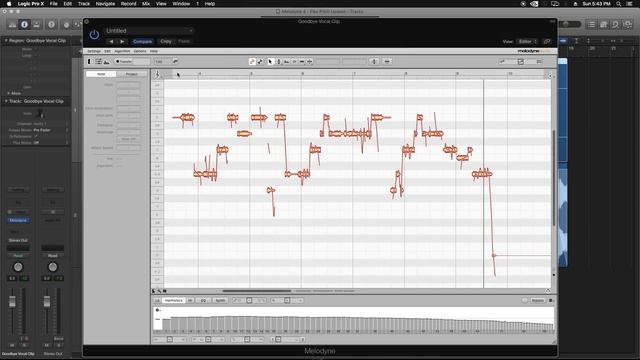This screenshot has height=360, width=640.
Task: Toggle the tuning fork pitch ruler icon
Action: point(157,74)
